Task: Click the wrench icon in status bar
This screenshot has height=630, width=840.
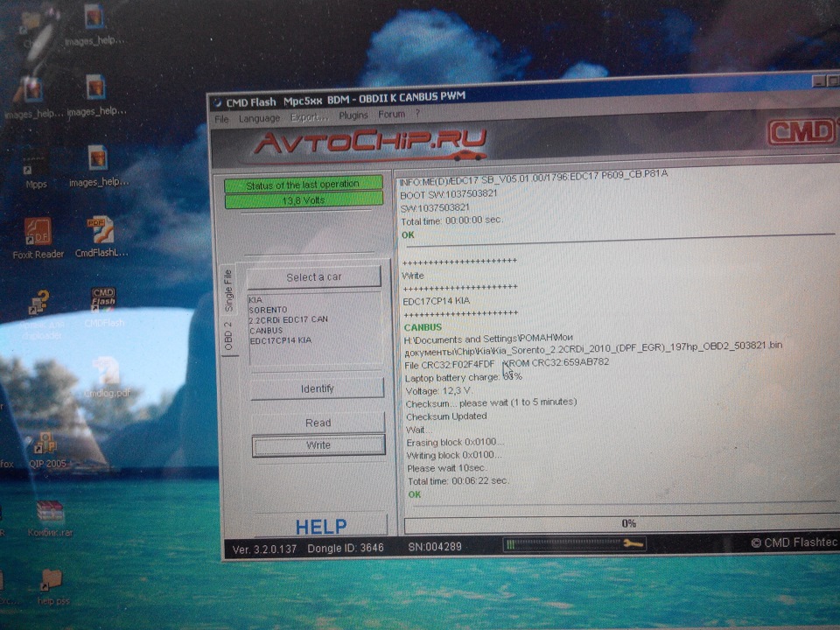Action: (x=633, y=543)
